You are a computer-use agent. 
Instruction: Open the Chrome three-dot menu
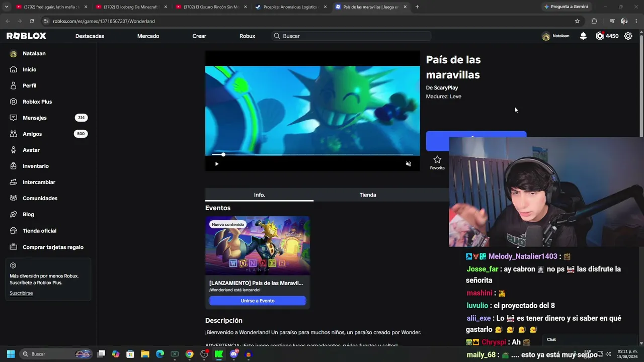(636, 21)
